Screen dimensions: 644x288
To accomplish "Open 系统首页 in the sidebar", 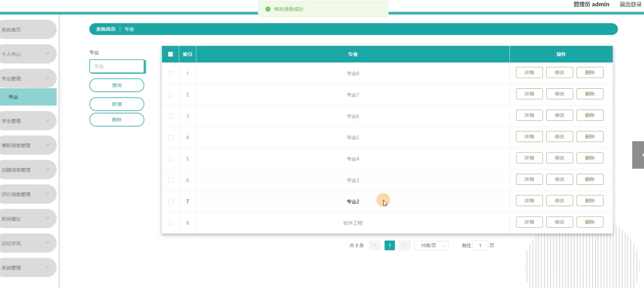I will pyautogui.click(x=27, y=29).
